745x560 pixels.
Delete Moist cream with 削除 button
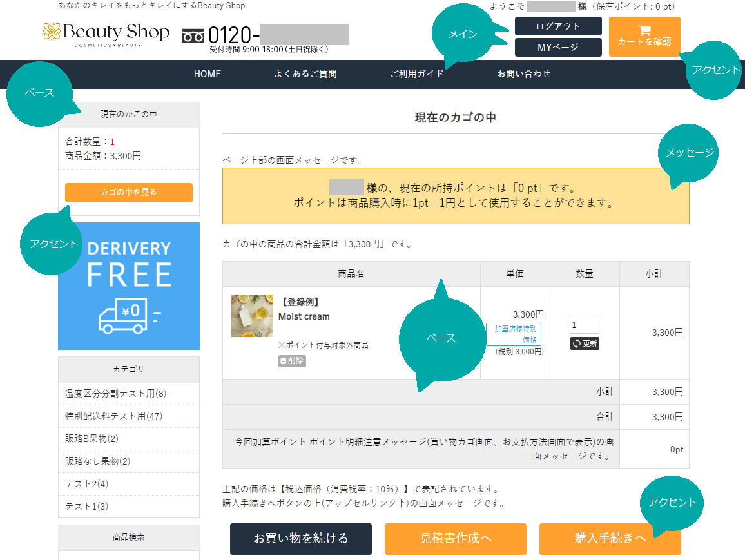click(x=292, y=361)
